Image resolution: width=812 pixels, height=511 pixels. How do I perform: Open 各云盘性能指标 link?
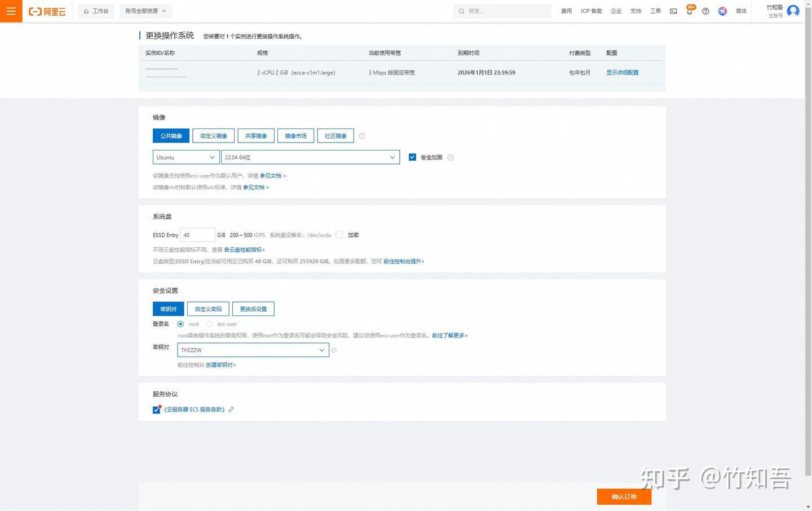tap(244, 250)
